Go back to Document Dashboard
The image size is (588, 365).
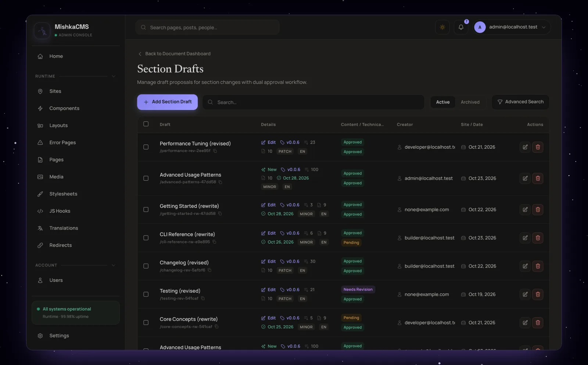pos(174,54)
